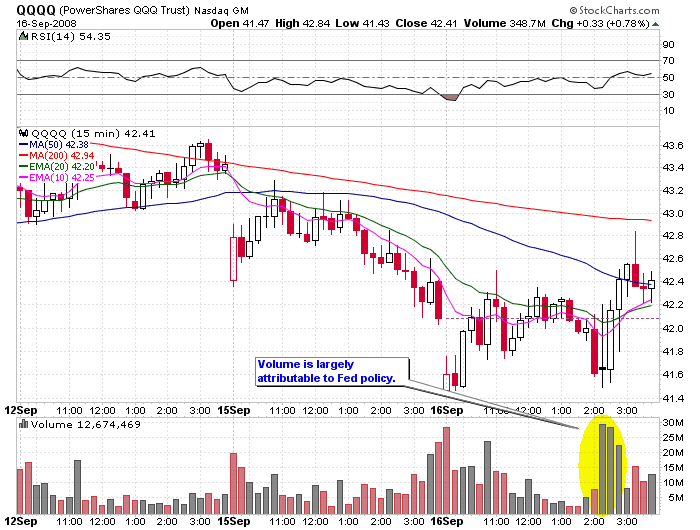
Task: Click the 41.4 price axis label
Action: pos(673,398)
